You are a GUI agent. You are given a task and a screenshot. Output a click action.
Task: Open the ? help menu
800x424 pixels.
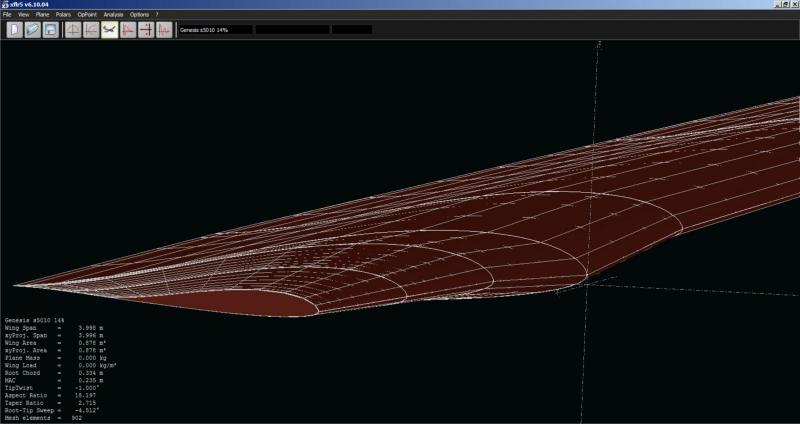[x=156, y=15]
